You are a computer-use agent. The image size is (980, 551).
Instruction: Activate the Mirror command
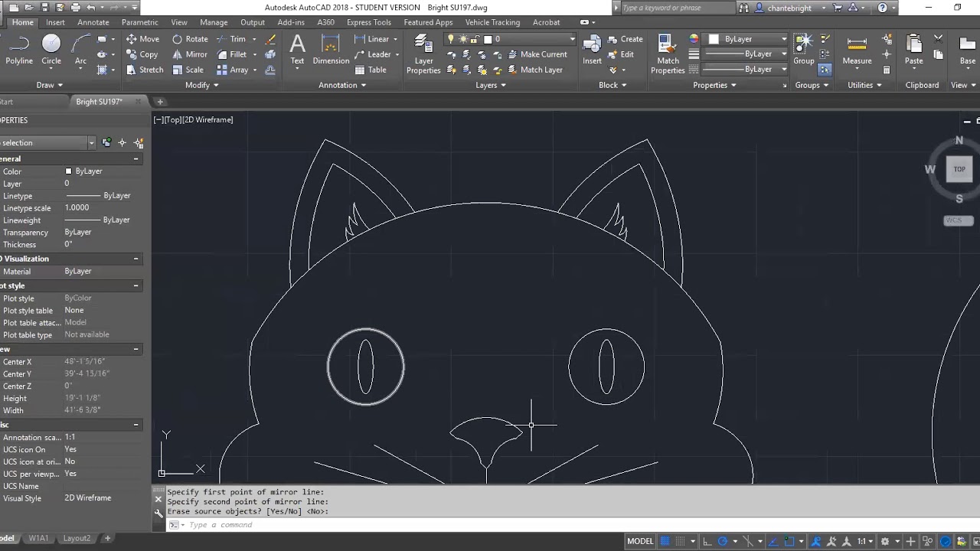[189, 54]
